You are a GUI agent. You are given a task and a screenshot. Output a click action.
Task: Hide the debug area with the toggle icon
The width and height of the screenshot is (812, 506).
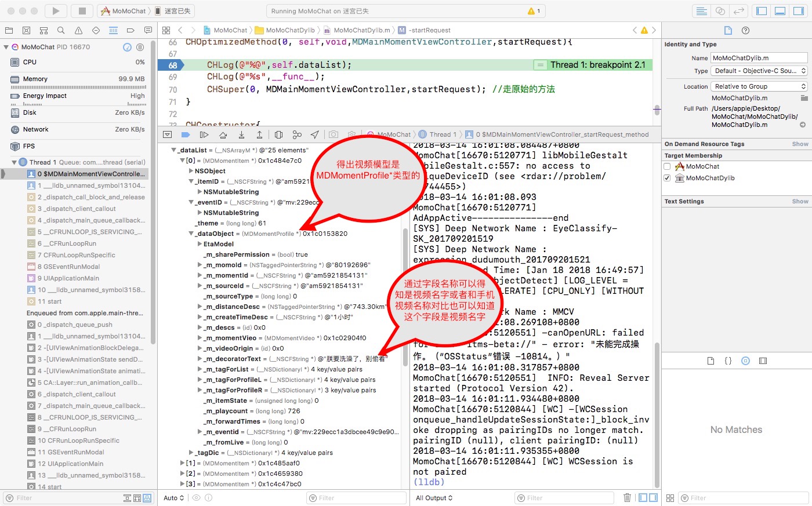coord(168,134)
